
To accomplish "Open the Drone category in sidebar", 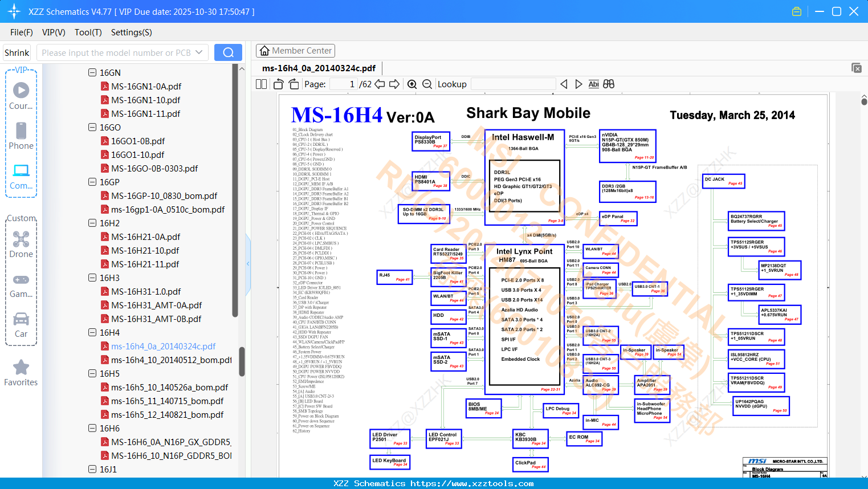I will click(21, 244).
